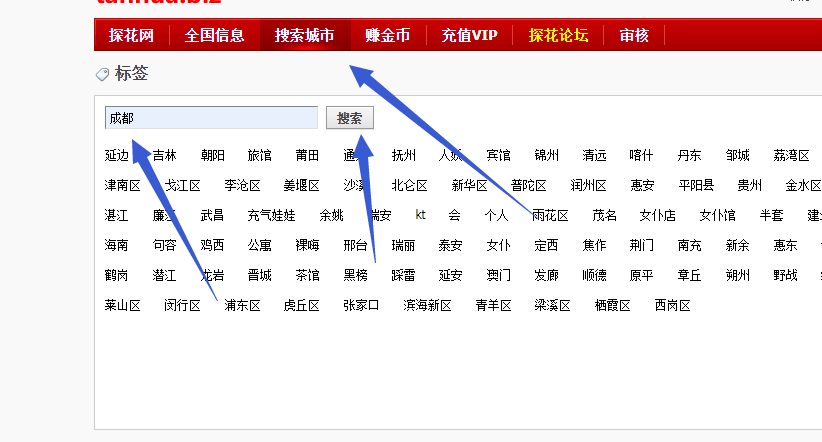
Task: Open the 审核 navigation item
Action: 634,36
